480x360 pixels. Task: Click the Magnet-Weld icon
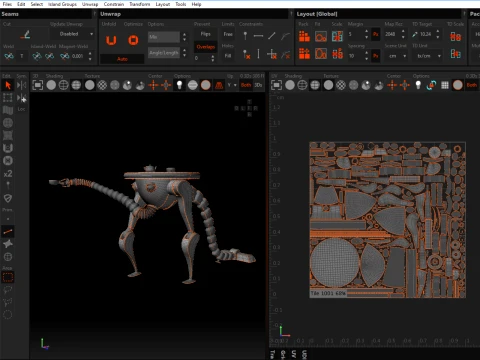coord(65,56)
